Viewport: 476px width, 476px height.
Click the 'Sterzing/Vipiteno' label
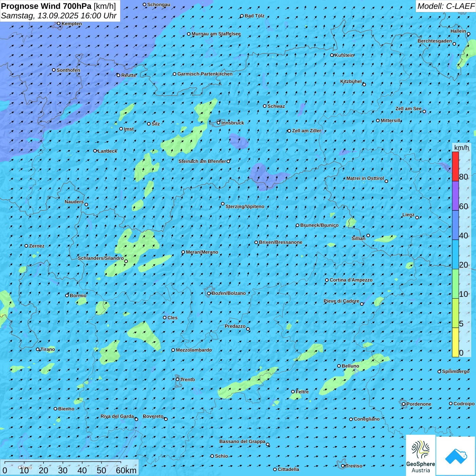click(x=245, y=206)
